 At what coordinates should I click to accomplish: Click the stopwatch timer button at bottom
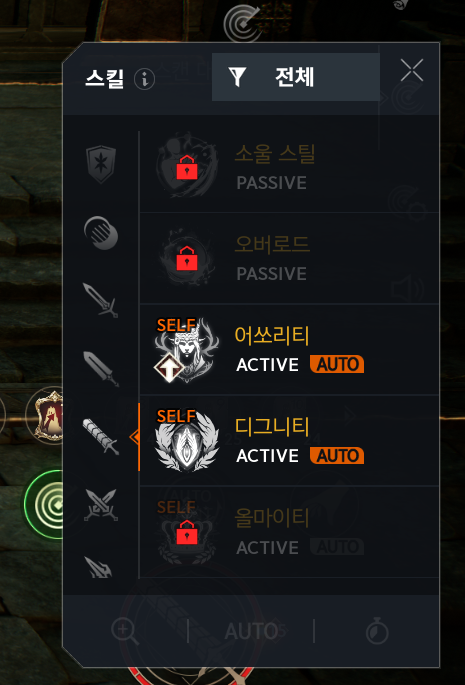click(377, 632)
